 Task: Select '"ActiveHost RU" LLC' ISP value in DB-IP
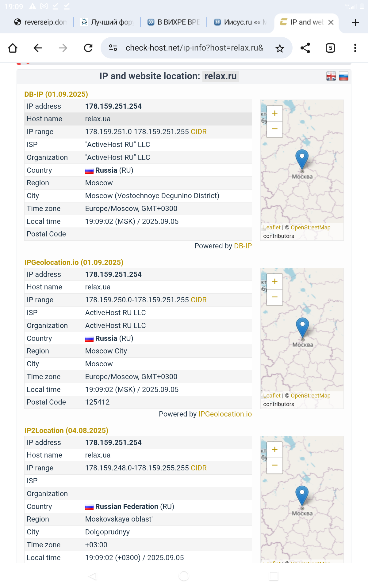click(x=118, y=145)
